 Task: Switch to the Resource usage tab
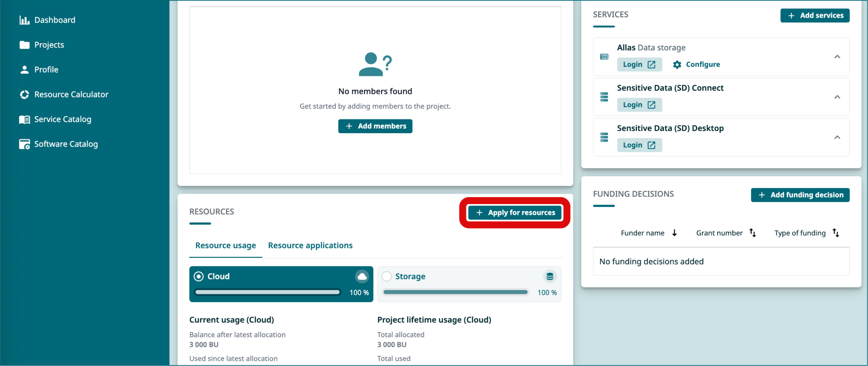[x=226, y=245]
